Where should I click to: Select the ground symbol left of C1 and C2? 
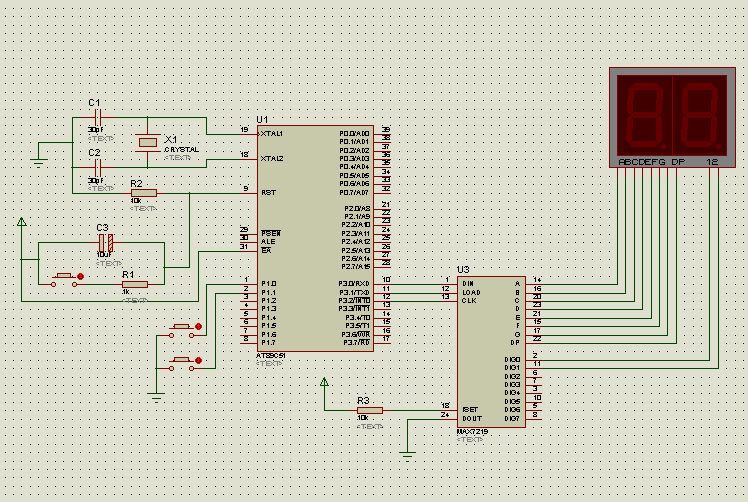coord(39,162)
